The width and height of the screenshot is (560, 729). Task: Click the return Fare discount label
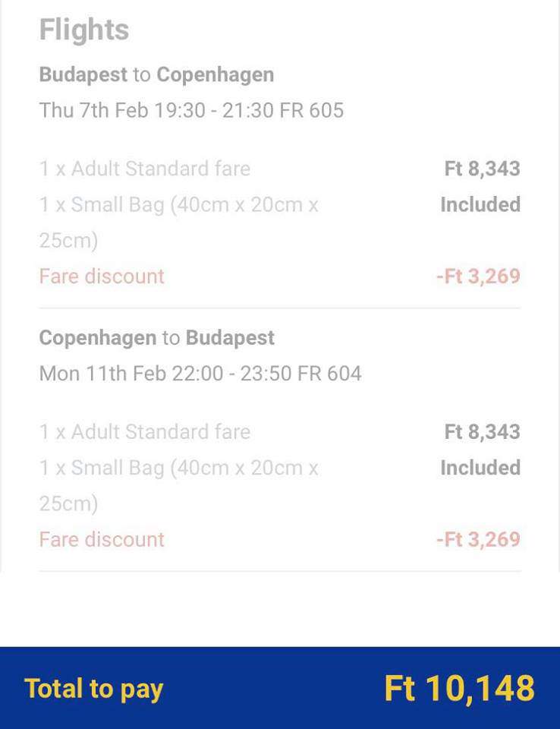102,539
